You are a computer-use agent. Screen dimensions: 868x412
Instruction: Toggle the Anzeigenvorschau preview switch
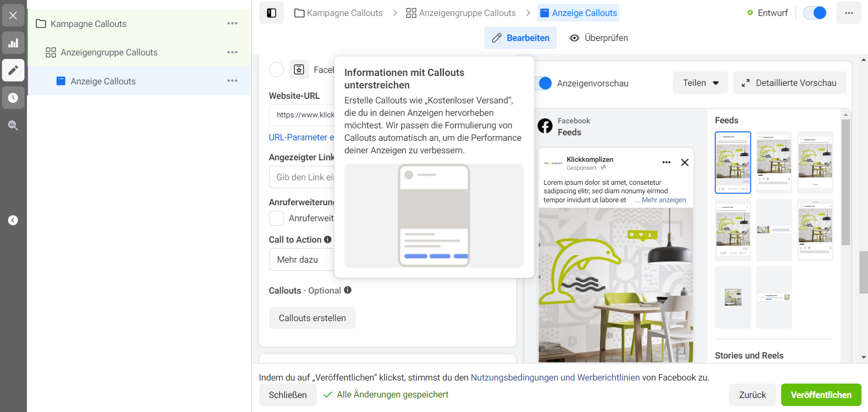pyautogui.click(x=544, y=83)
